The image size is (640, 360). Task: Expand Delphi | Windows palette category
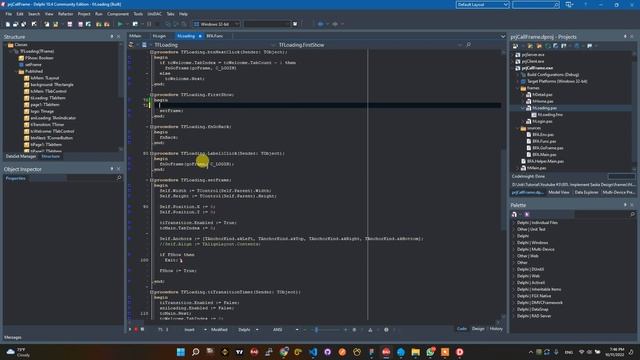(x=514, y=242)
